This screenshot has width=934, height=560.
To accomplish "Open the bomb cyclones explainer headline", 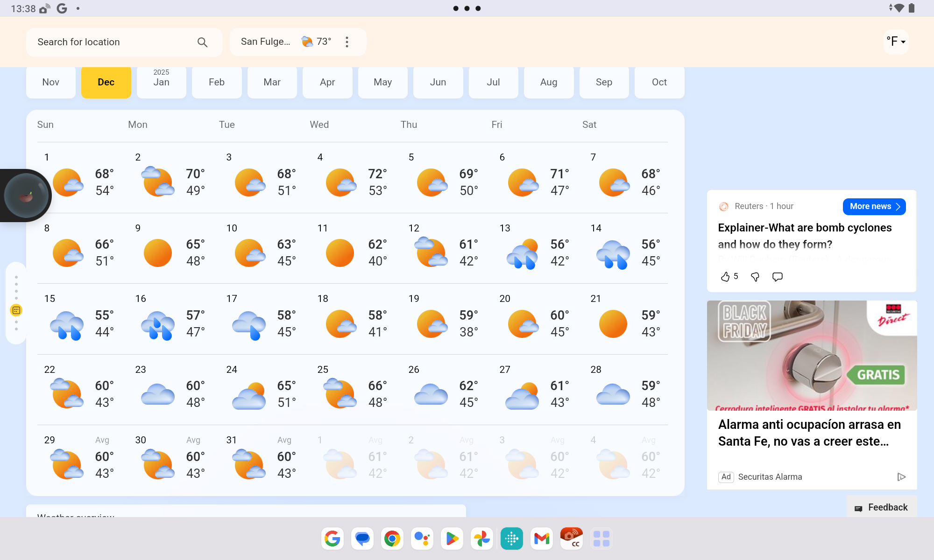I will click(805, 236).
